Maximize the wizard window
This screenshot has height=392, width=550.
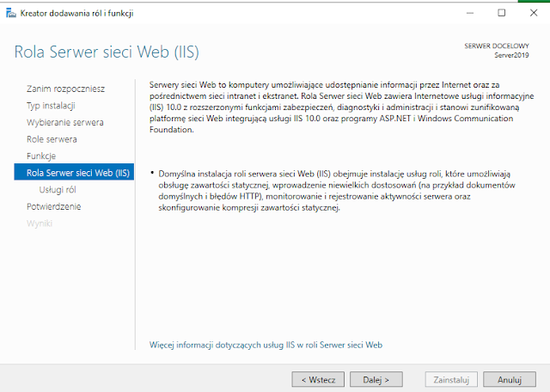coord(502,13)
